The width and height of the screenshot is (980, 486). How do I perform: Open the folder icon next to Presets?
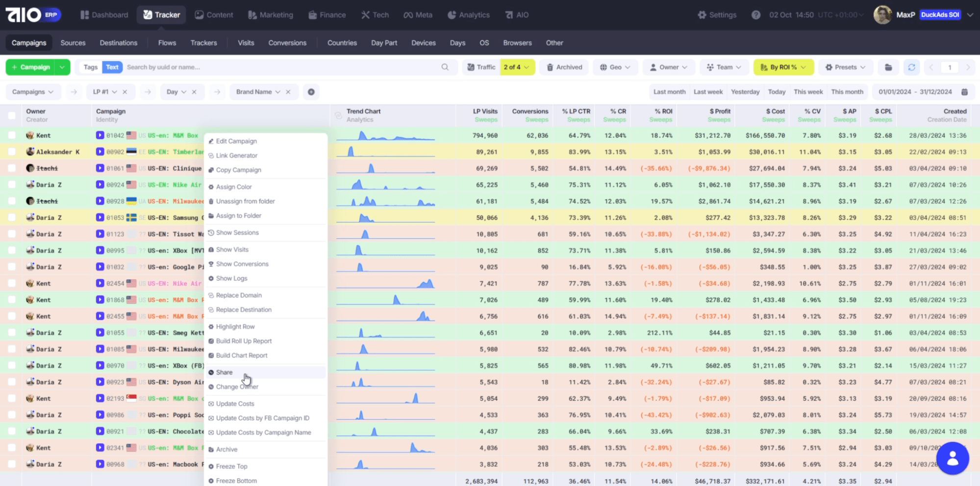[888, 67]
